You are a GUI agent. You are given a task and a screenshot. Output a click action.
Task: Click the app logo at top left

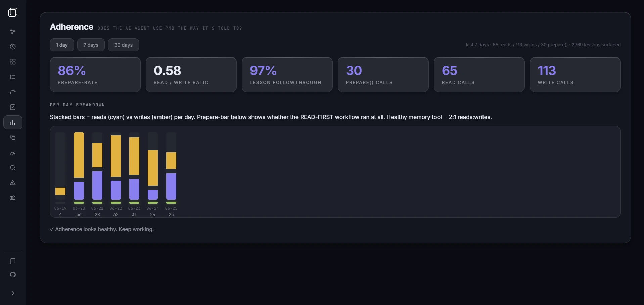pos(13,12)
